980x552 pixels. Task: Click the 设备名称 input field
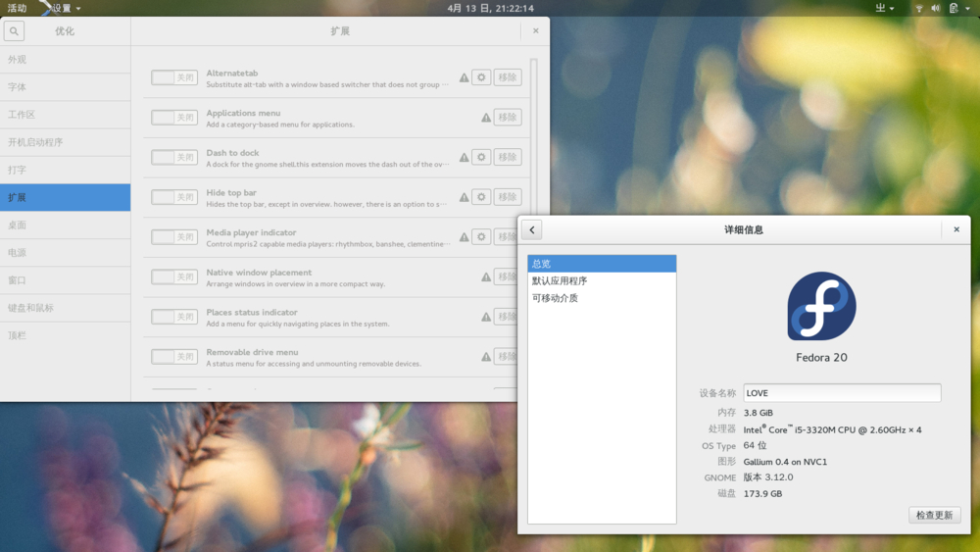(x=842, y=392)
